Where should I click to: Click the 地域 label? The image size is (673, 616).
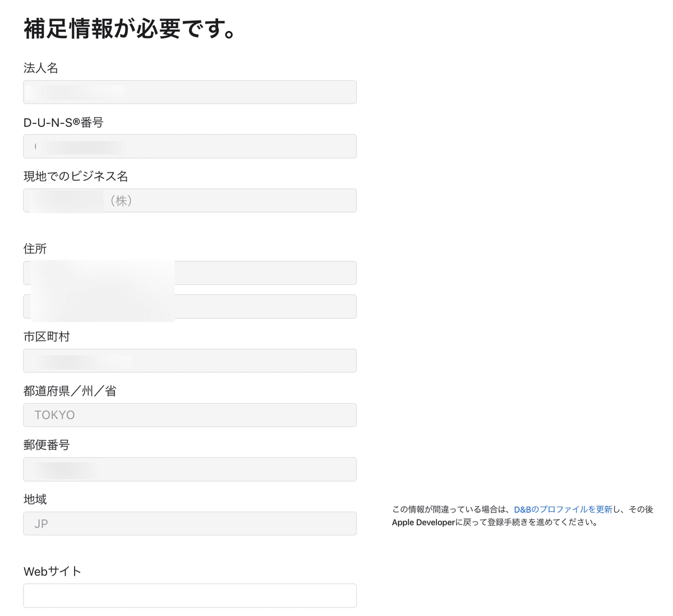click(35, 499)
